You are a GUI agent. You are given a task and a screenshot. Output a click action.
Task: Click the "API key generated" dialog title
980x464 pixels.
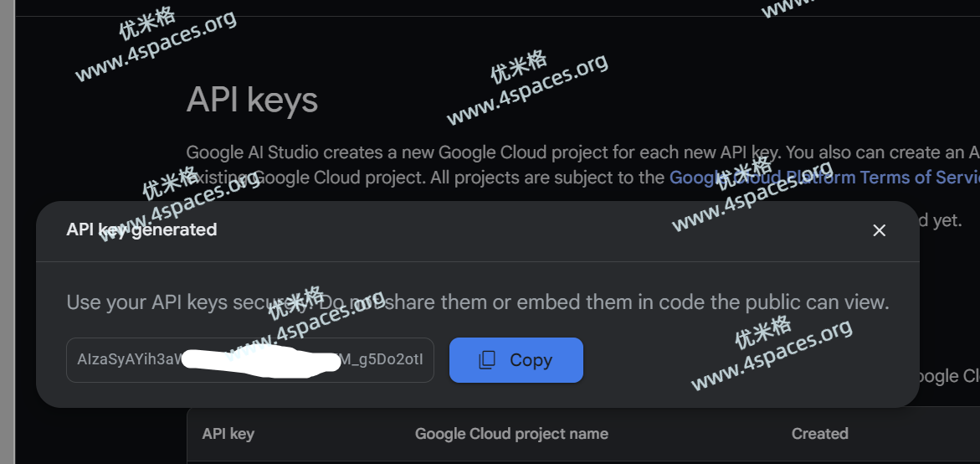tap(141, 229)
